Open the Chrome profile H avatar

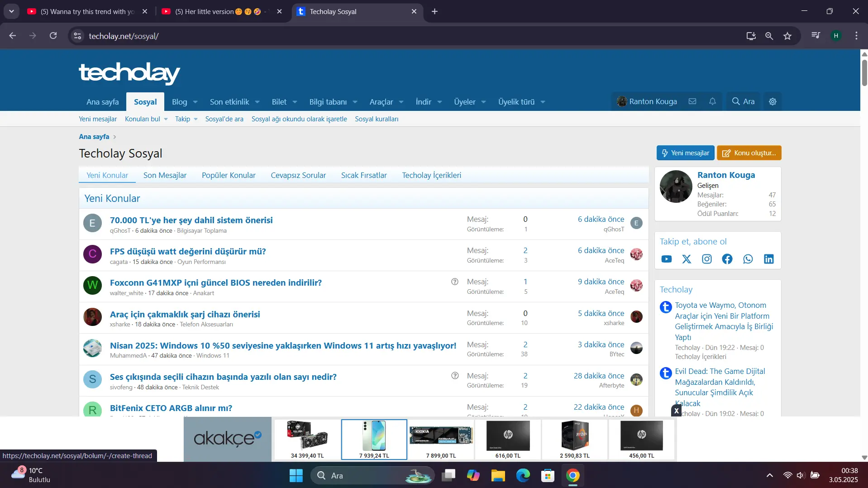coord(836,35)
